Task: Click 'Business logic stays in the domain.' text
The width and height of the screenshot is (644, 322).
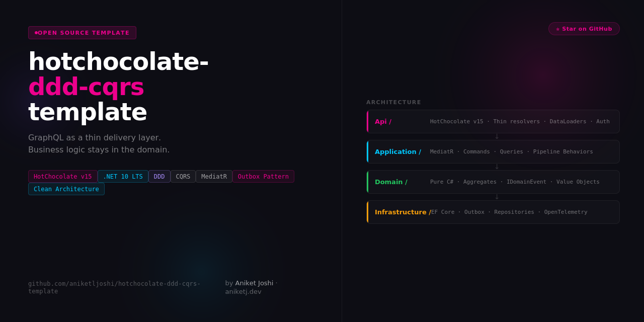Action: point(99,150)
